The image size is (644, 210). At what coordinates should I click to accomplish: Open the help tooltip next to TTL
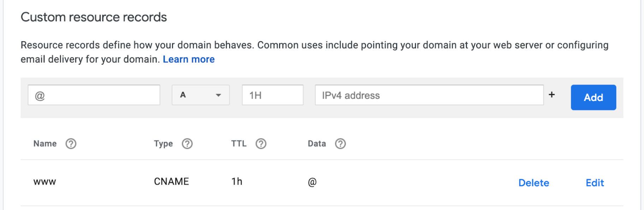[x=261, y=144]
